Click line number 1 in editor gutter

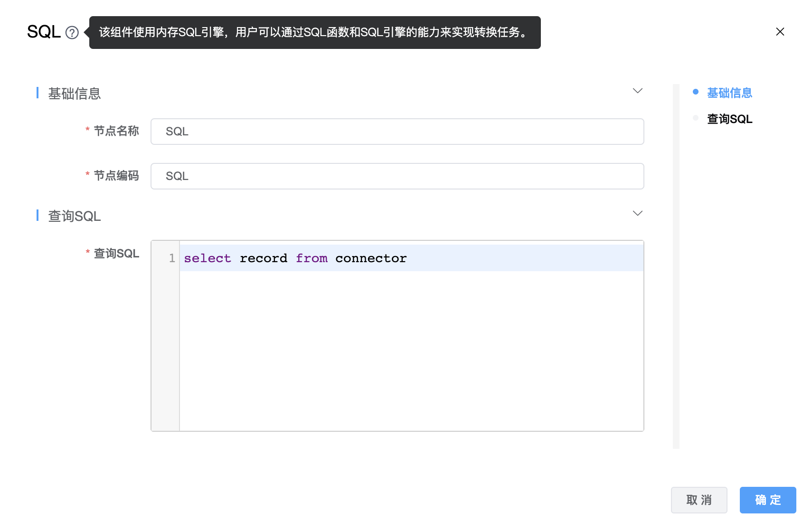(171, 258)
